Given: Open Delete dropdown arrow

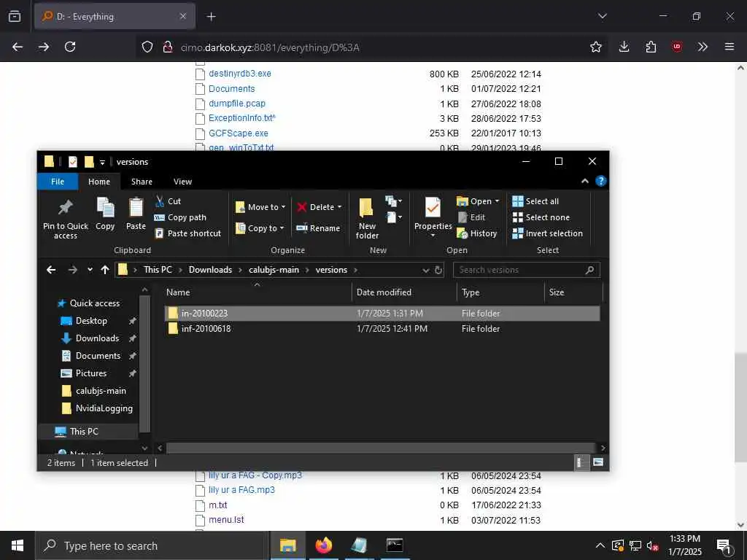Looking at the screenshot, I should 339,207.
